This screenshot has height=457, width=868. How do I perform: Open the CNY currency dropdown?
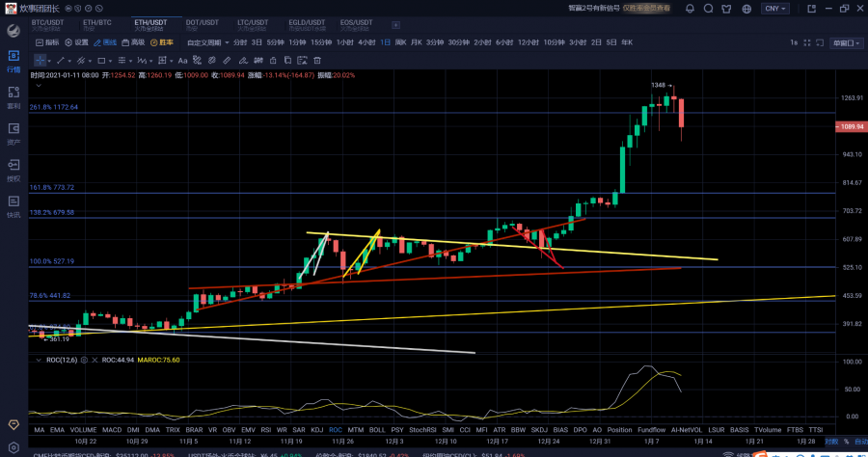774,8
